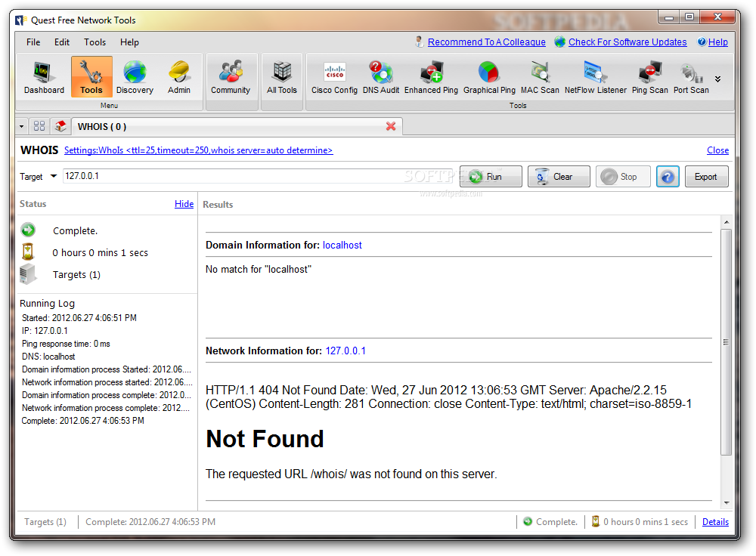Viewport: 756px width, 556px height.
Task: Open the Tools menu in menu bar
Action: tap(95, 42)
